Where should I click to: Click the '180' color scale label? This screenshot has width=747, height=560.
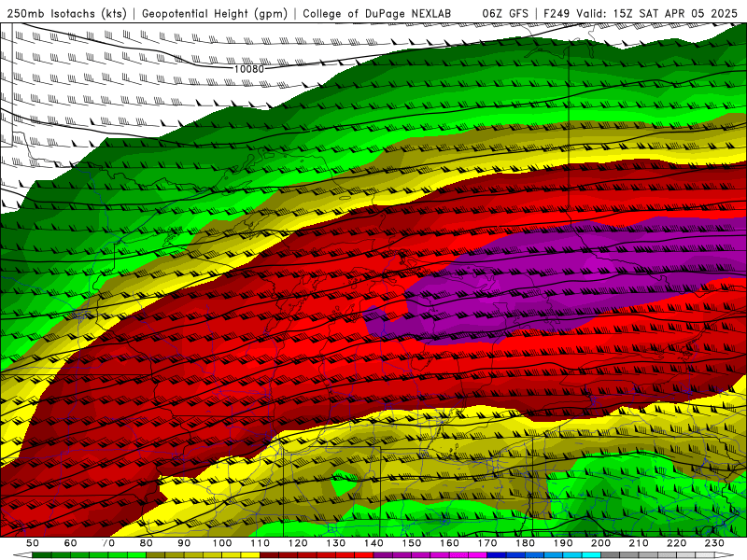tap(525, 543)
